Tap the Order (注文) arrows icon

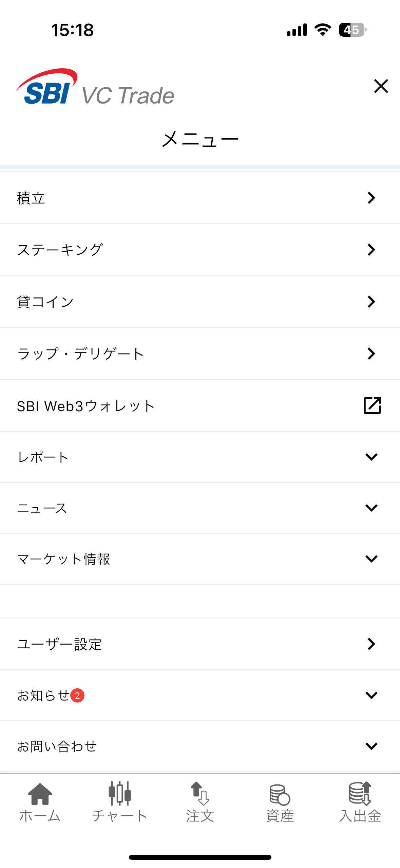[x=200, y=793]
